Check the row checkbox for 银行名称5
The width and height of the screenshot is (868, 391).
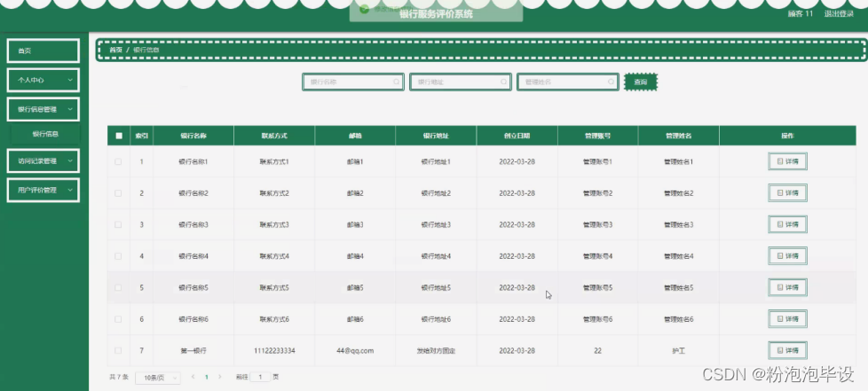click(x=118, y=287)
